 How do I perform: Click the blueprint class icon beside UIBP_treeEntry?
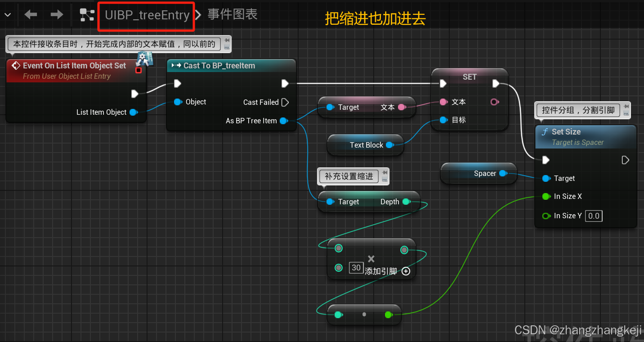coord(86,14)
